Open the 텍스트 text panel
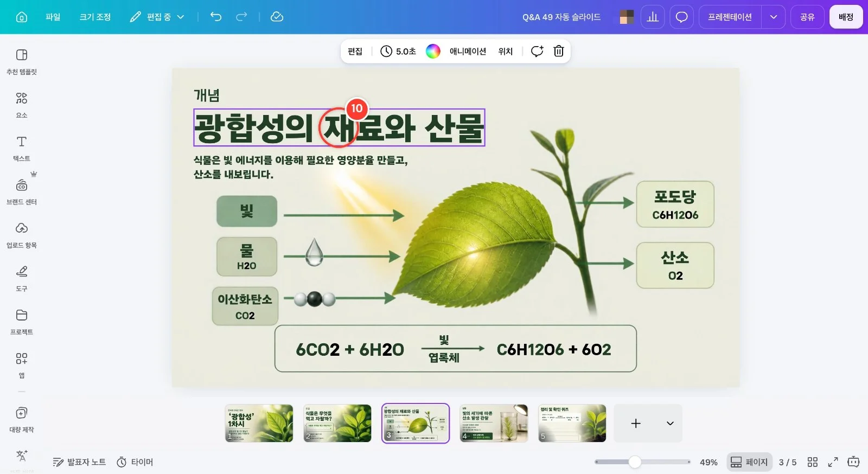The height and width of the screenshot is (474, 868). pyautogui.click(x=22, y=149)
